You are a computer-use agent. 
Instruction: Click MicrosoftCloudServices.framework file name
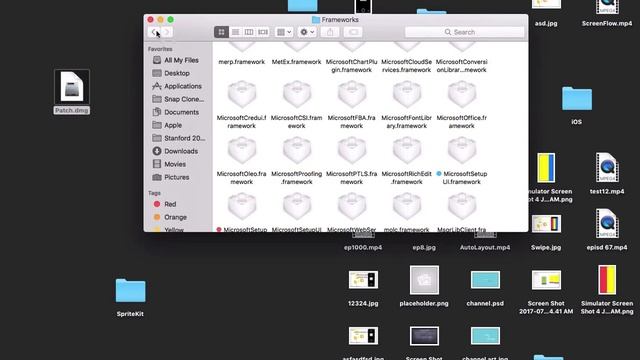[x=407, y=66]
